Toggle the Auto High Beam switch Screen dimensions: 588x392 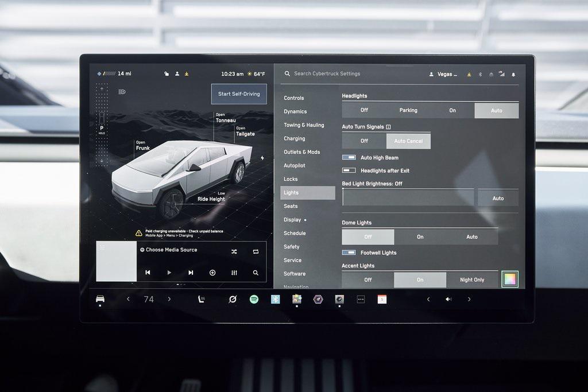coord(349,157)
